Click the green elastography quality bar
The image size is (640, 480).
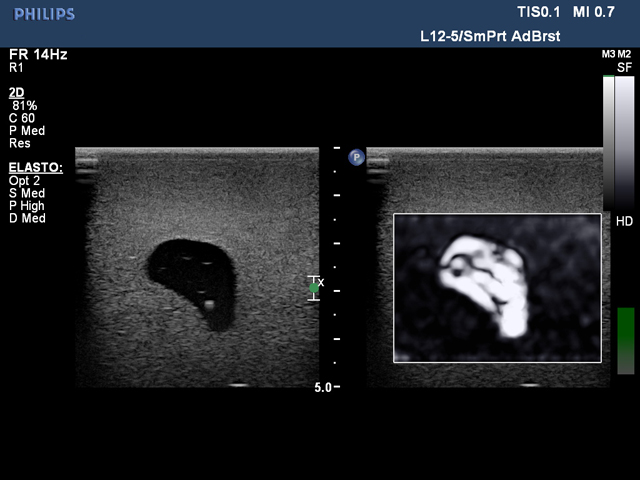click(x=625, y=340)
